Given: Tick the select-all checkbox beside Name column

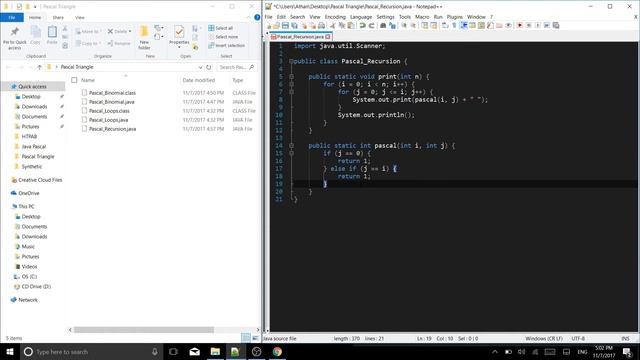Looking at the screenshot, I should (74, 80).
